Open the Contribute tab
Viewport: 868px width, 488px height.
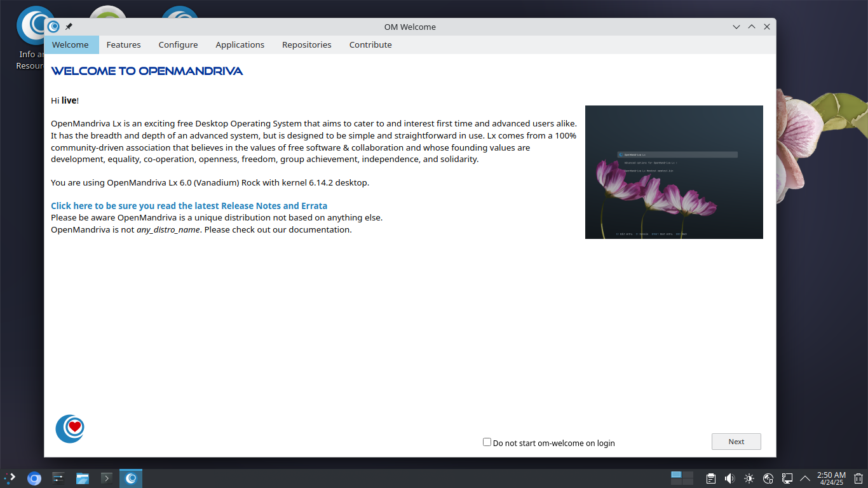pyautogui.click(x=370, y=44)
